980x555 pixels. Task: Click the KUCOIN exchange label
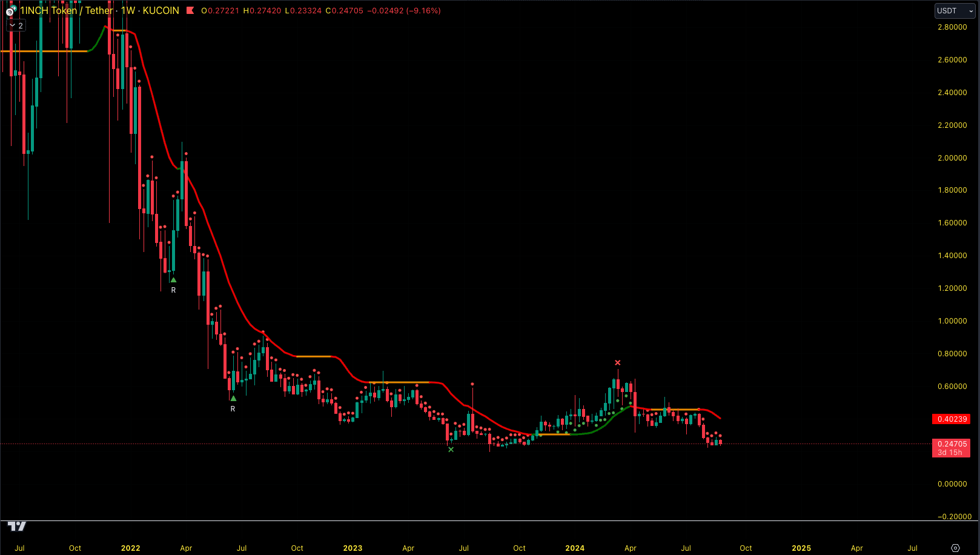point(161,10)
